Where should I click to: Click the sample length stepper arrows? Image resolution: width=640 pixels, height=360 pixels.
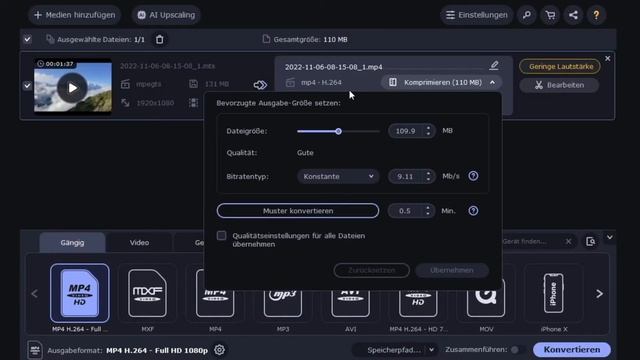(428, 211)
